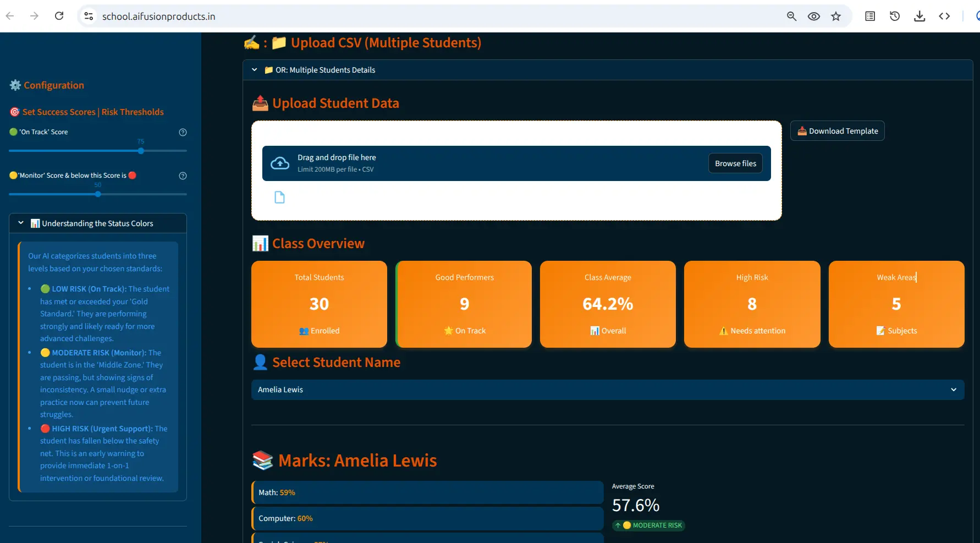Image resolution: width=980 pixels, height=543 pixels.
Task: Click the Class Average 64.2% value
Action: tap(608, 304)
